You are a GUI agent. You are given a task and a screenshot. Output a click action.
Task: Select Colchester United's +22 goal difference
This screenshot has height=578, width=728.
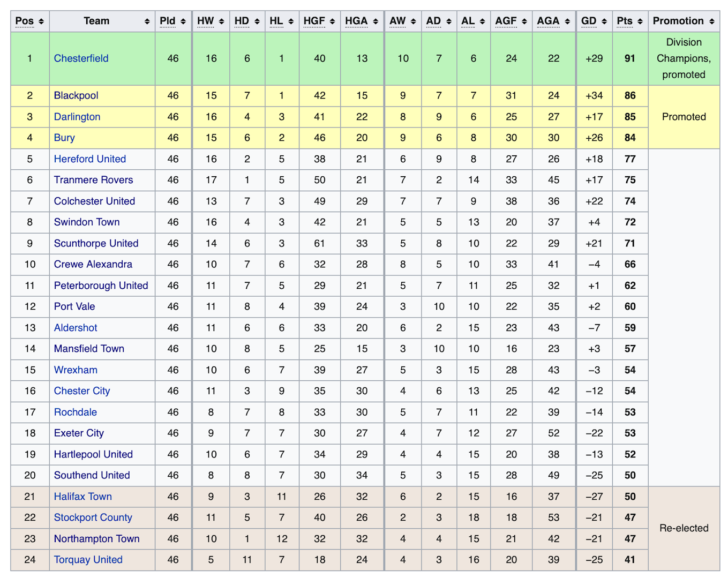tap(595, 201)
